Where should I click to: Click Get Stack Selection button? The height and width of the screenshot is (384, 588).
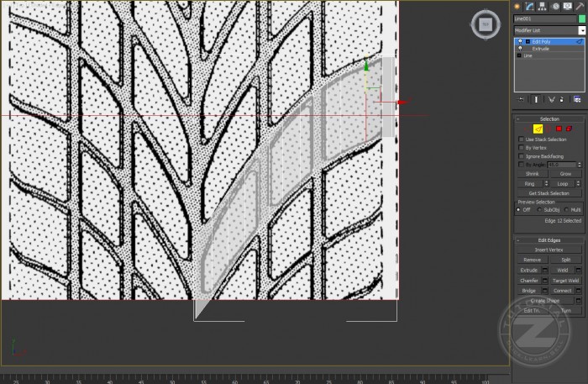tap(549, 193)
